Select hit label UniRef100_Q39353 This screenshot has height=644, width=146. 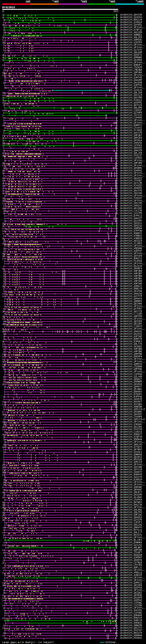click(131, 42)
